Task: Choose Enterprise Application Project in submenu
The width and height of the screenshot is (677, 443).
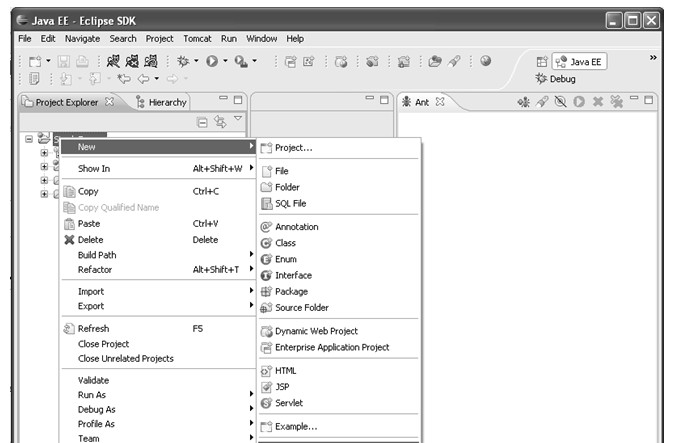Action: [x=339, y=347]
